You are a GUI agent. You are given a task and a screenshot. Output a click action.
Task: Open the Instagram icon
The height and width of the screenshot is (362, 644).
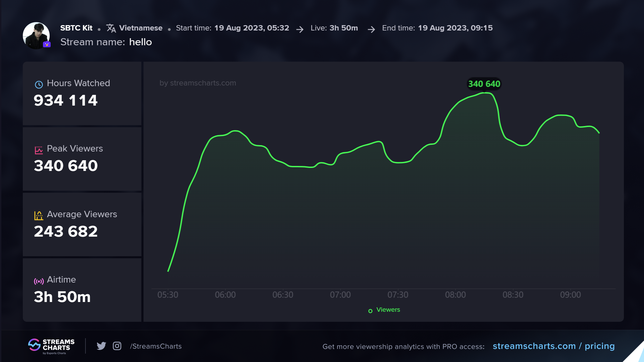[x=117, y=346]
